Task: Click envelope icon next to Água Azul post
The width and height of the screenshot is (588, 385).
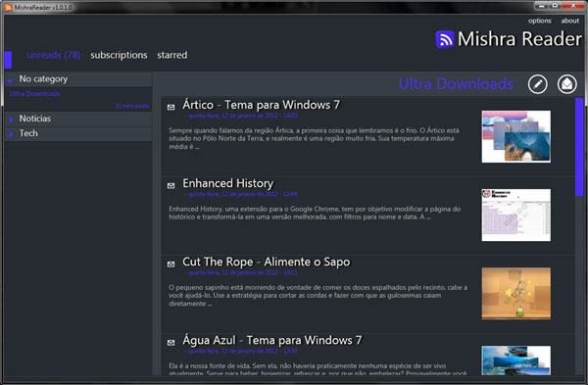Action: [x=171, y=342]
